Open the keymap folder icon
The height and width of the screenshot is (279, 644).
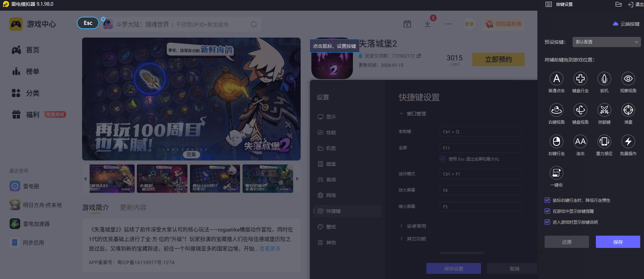tap(618, 4)
